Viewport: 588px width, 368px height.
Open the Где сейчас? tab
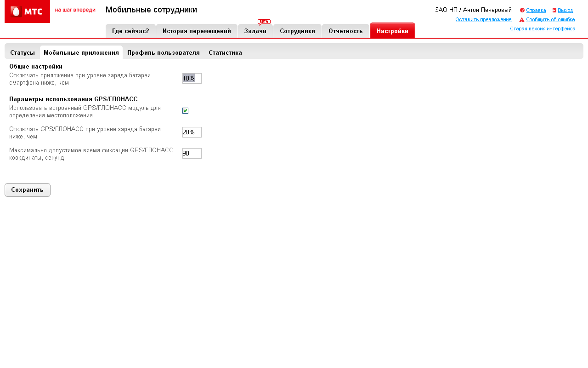coord(130,31)
